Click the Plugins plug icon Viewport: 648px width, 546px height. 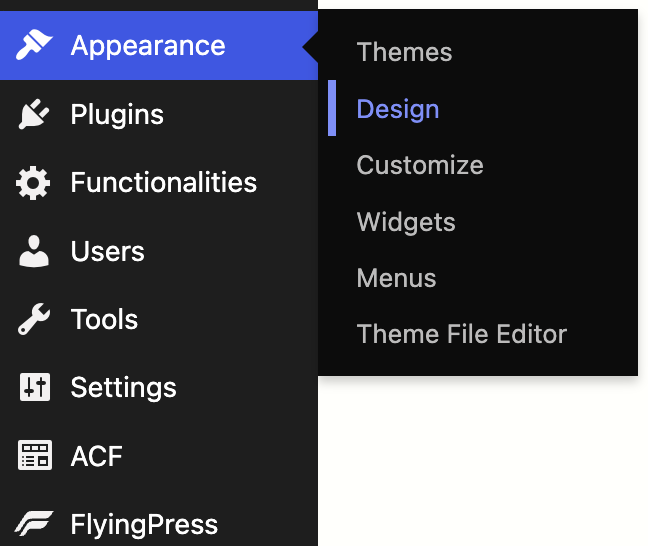pos(35,114)
